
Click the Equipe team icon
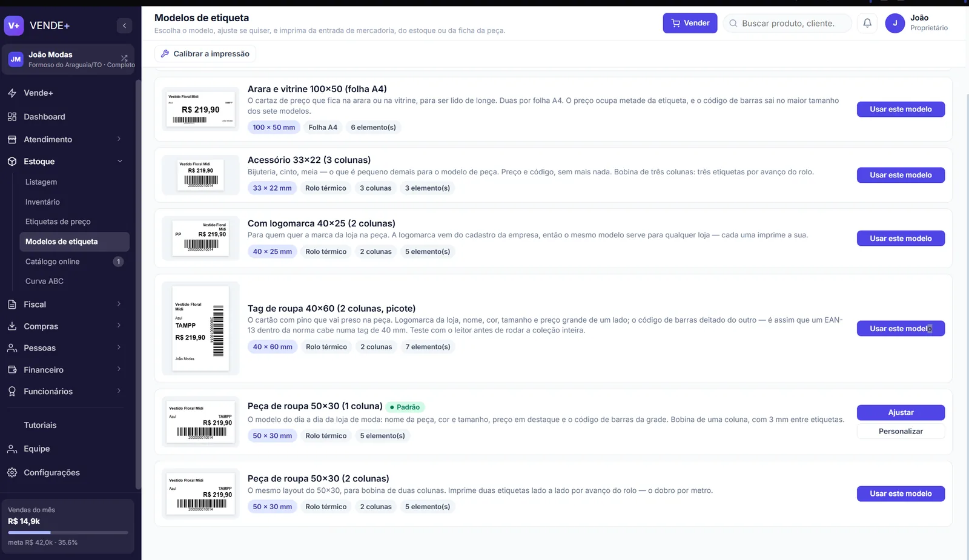pos(12,449)
